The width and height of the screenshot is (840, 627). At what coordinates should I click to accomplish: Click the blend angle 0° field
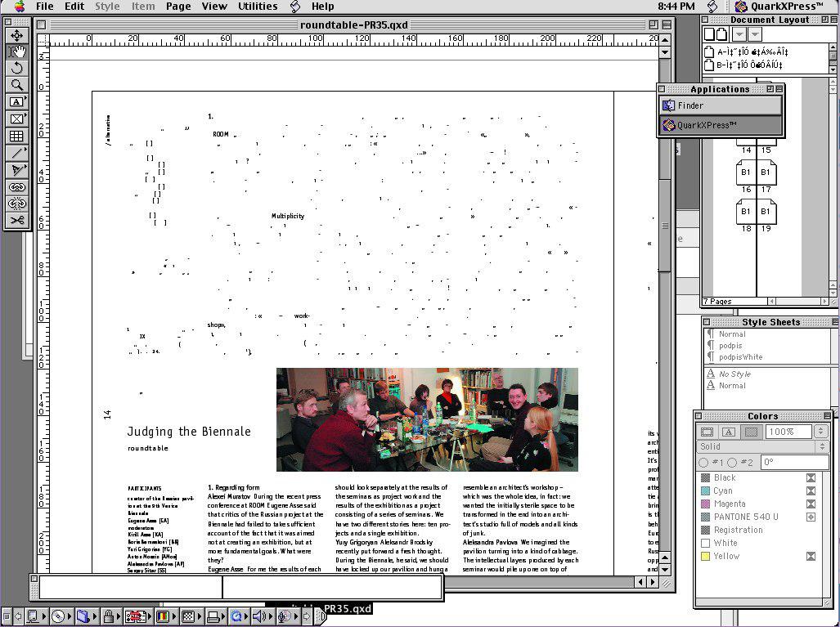coord(794,462)
